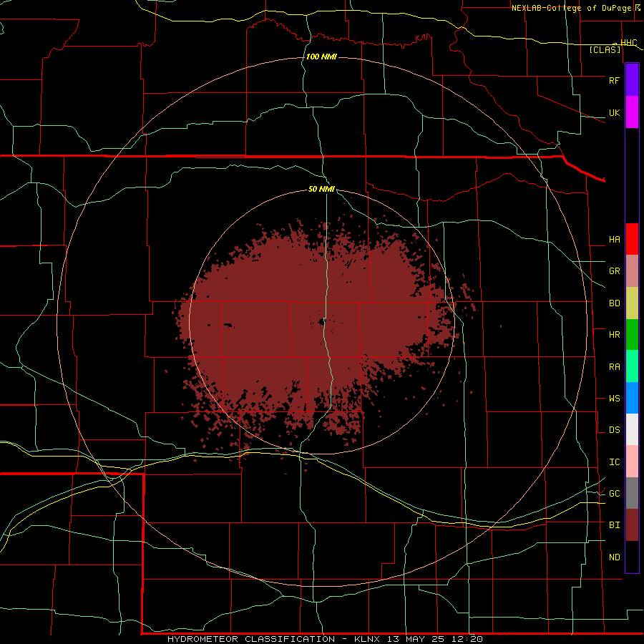This screenshot has width=644, height=644.
Task: Click the BD yellow color swatch
Action: point(632,303)
